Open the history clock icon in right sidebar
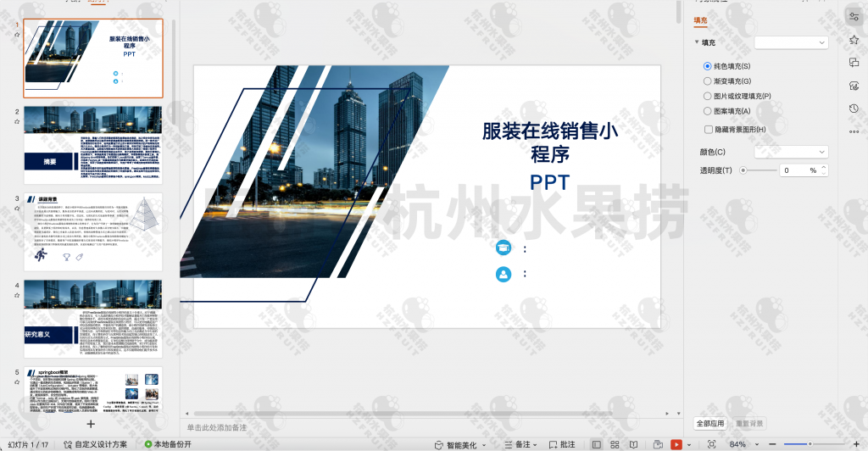 point(854,109)
